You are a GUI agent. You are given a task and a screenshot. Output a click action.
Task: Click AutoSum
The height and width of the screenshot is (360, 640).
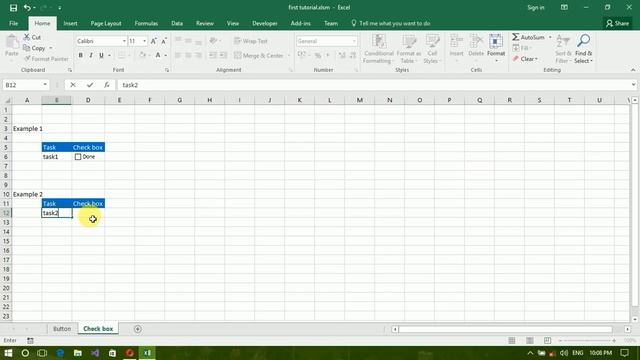[x=528, y=37]
